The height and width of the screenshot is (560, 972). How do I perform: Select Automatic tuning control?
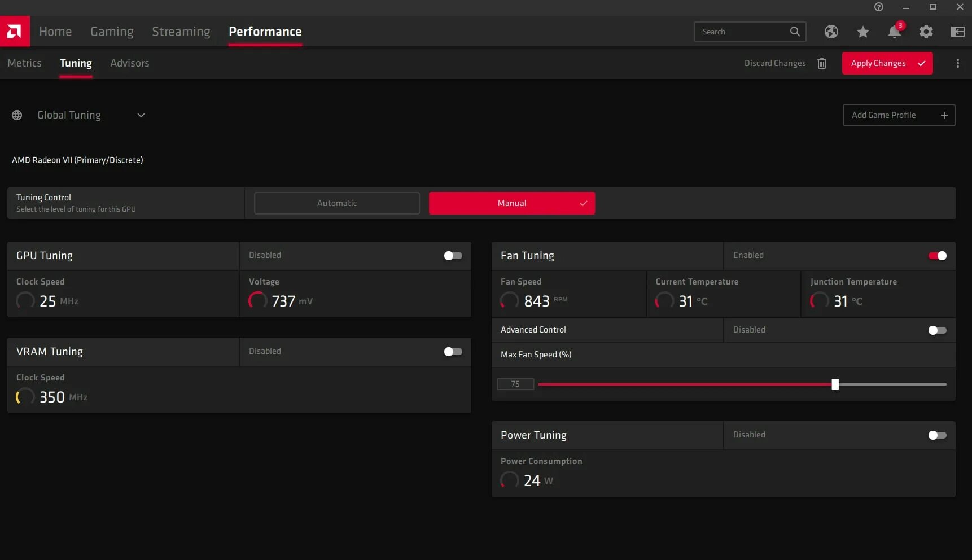(x=337, y=203)
